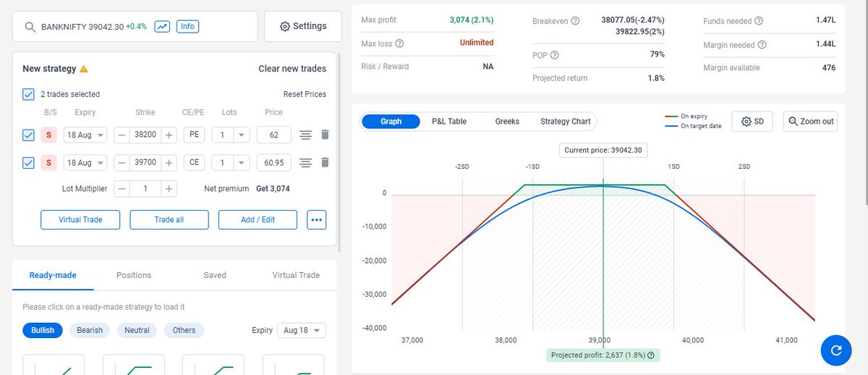Screen dimensions: 868x375
Task: Click the first ready-made strategy thumbnail
Action: pyautogui.click(x=54, y=365)
